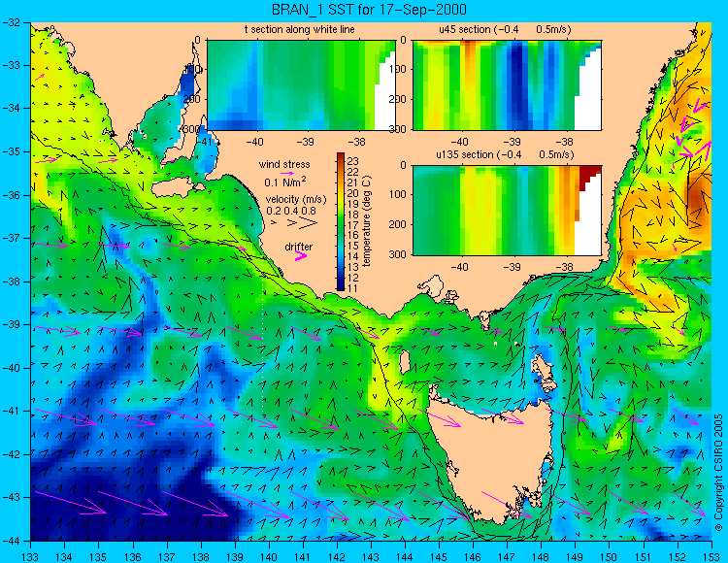Click the latitude axis label -35

(11, 151)
